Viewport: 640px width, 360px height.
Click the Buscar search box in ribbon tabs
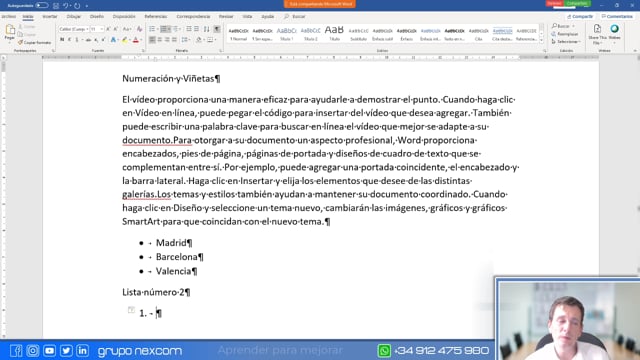click(295, 16)
